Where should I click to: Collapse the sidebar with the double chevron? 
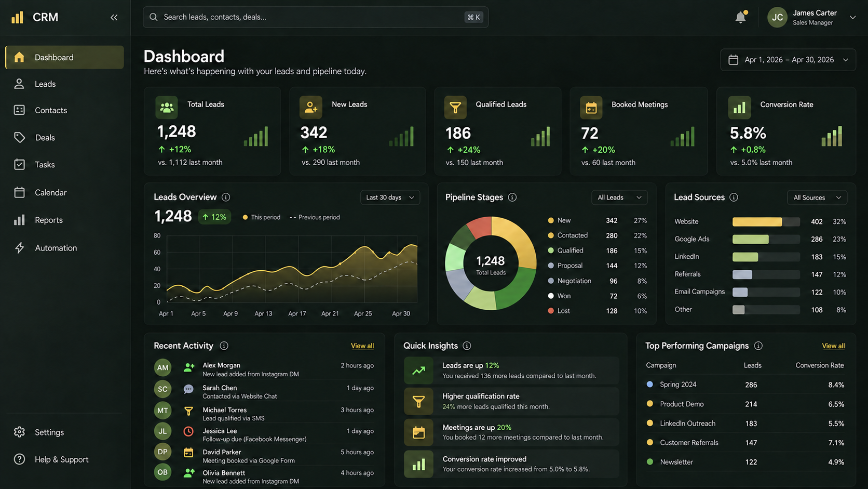114,17
